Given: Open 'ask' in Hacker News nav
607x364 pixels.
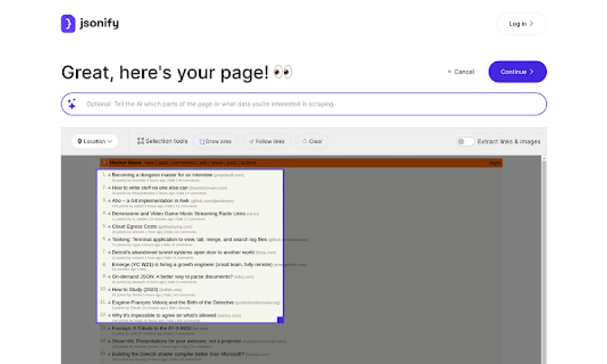Looking at the screenshot, I should (203, 163).
